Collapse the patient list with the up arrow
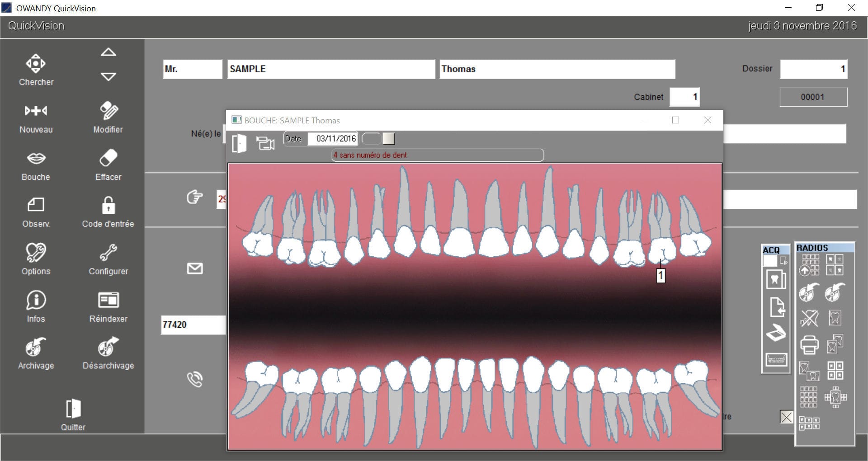This screenshot has width=868, height=461. click(108, 52)
